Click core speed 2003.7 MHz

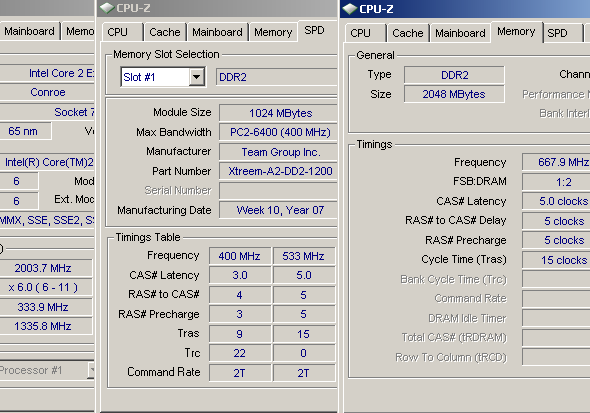(x=46, y=268)
